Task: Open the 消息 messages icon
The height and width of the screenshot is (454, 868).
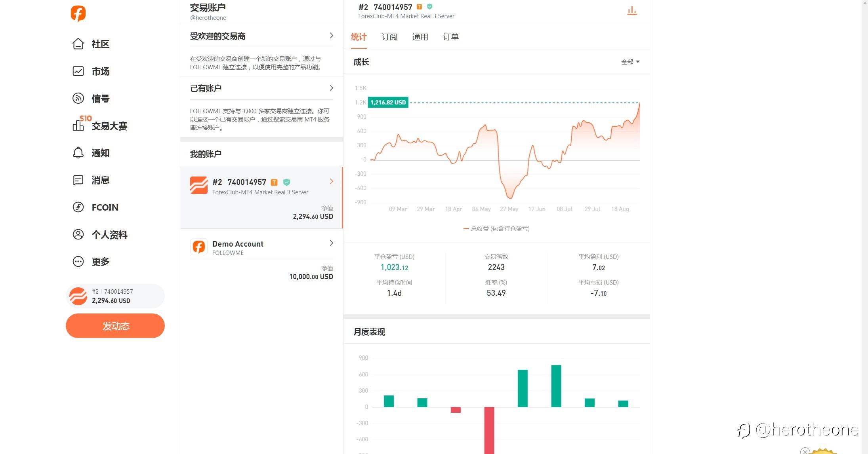Action: click(78, 180)
